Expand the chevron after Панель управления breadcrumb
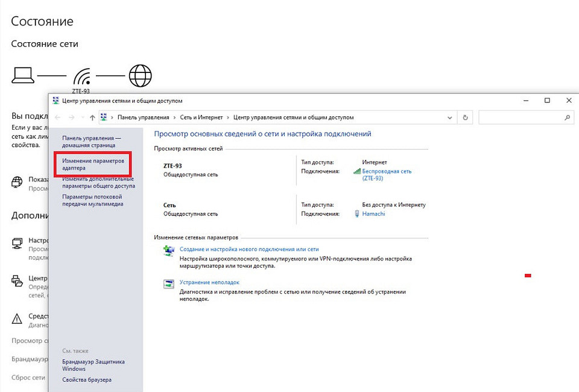 174,118
